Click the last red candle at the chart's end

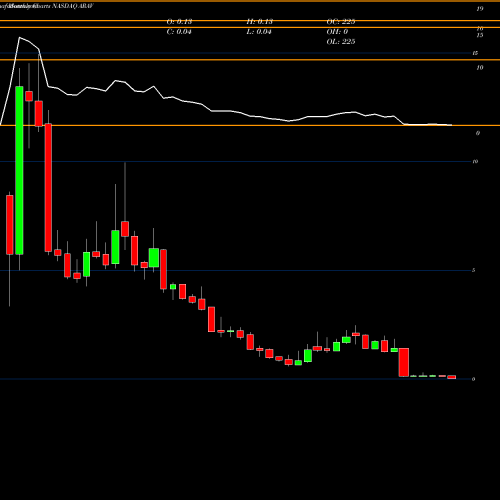452,377
